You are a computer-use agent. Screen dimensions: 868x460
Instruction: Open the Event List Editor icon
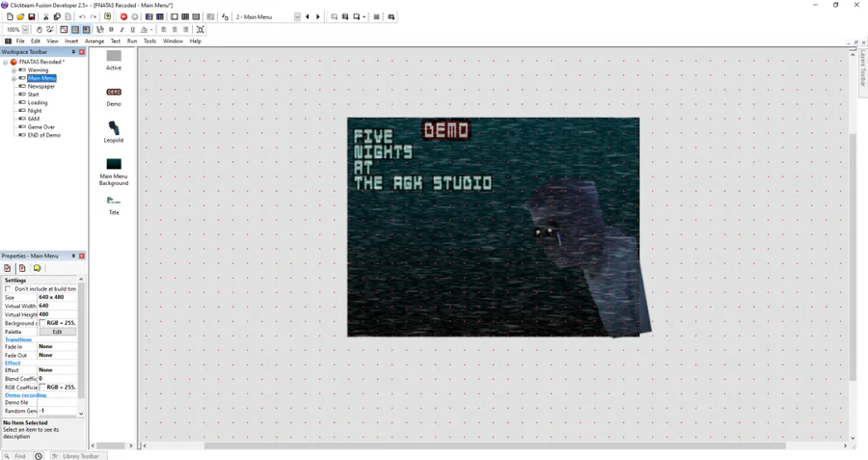[x=196, y=16]
